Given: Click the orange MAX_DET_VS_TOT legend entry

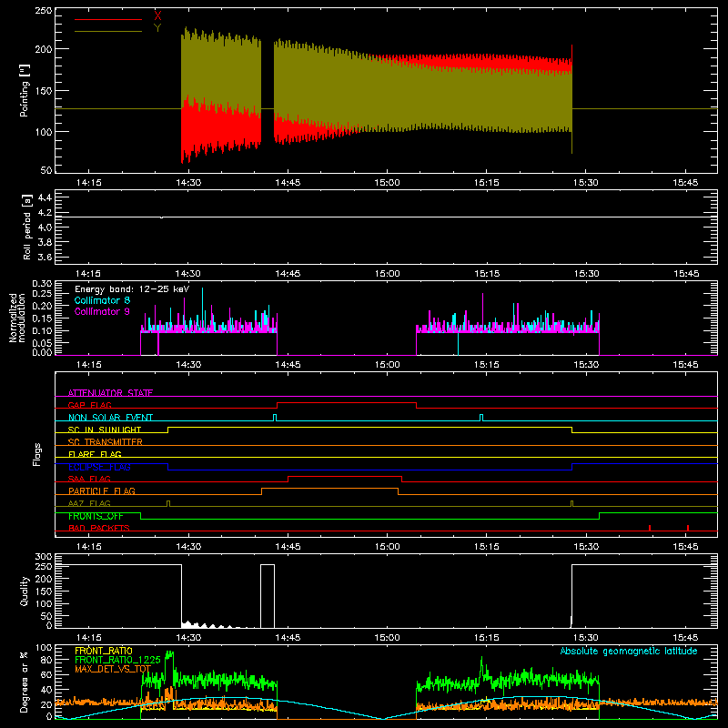Looking at the screenshot, I should pyautogui.click(x=112, y=669).
